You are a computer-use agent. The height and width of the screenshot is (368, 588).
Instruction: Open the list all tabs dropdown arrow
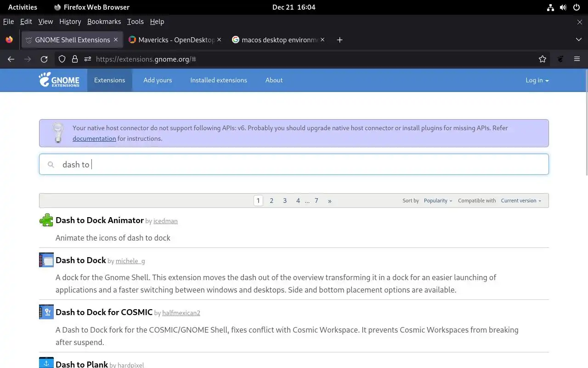(x=579, y=40)
